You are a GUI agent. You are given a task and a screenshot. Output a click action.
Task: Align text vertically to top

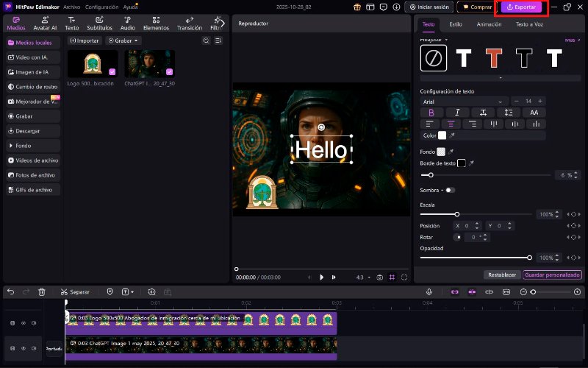(x=494, y=124)
